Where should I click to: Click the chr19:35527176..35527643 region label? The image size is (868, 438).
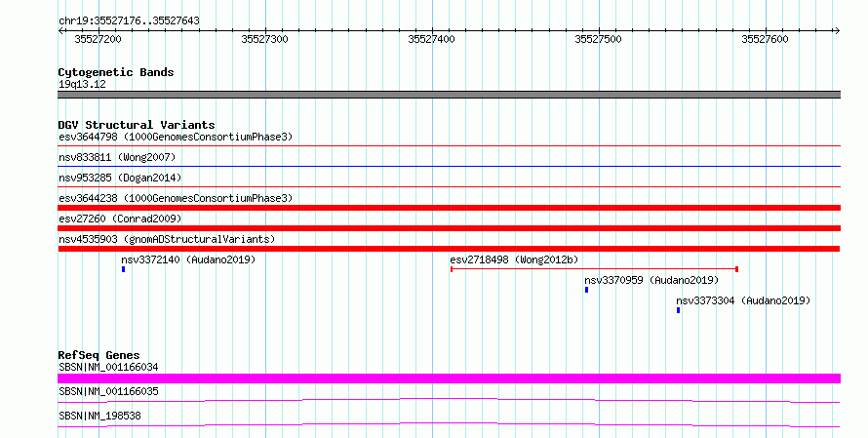coord(129,21)
